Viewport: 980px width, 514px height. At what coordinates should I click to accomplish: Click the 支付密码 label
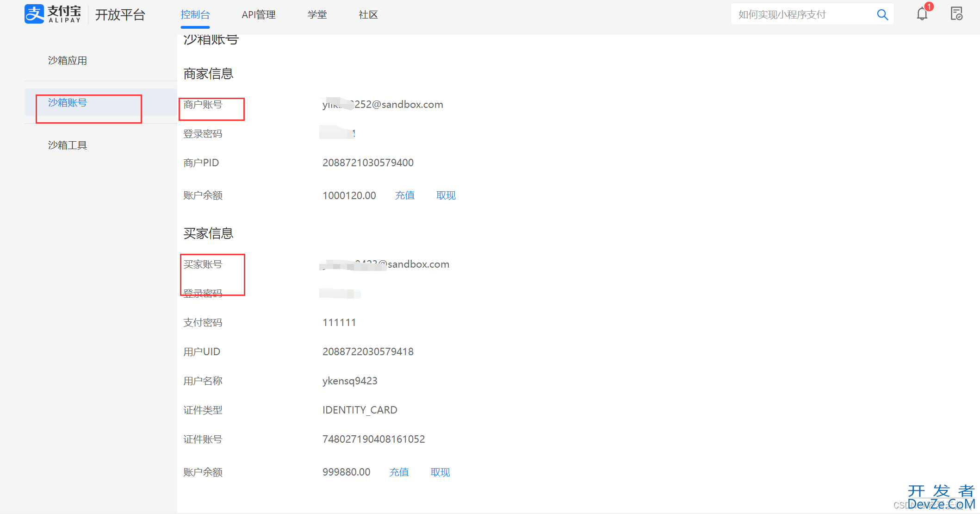tap(203, 323)
